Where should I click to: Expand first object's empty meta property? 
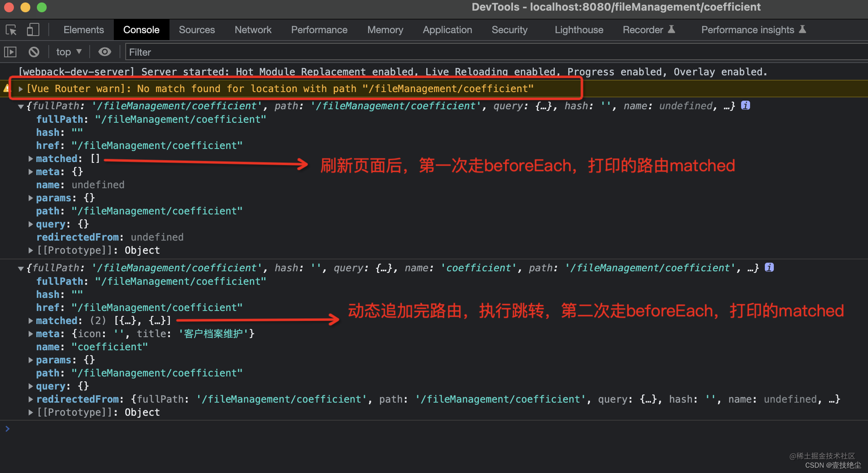pyautogui.click(x=31, y=172)
